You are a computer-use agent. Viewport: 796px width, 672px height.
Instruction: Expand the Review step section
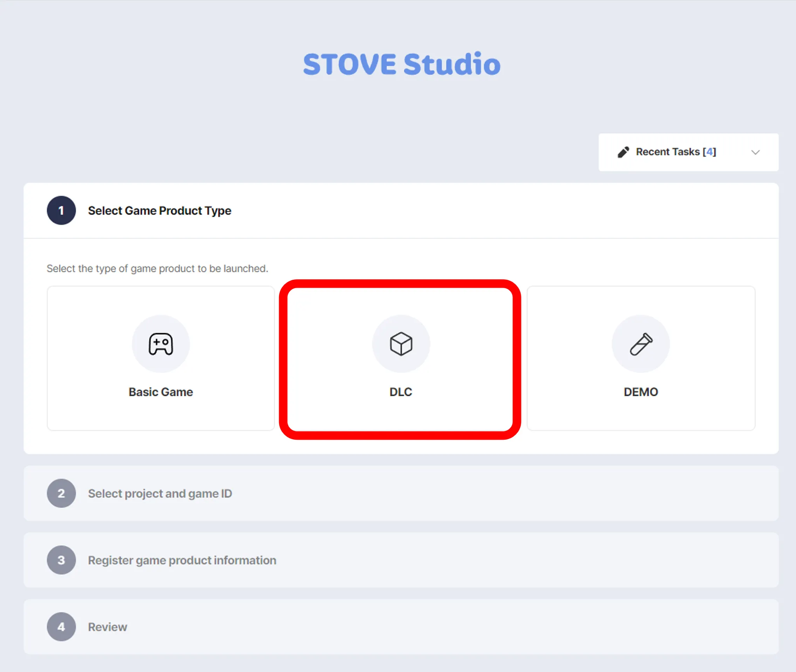pyautogui.click(x=108, y=627)
